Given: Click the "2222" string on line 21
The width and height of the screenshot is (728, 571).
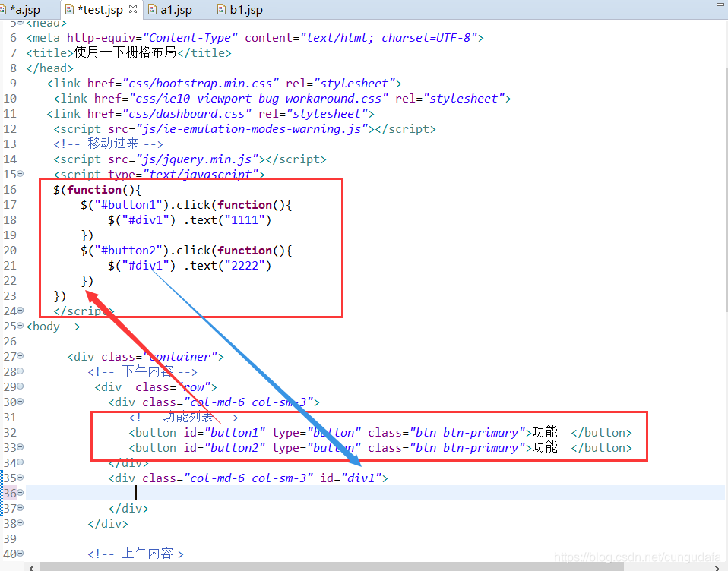Looking at the screenshot, I should click(x=245, y=266).
